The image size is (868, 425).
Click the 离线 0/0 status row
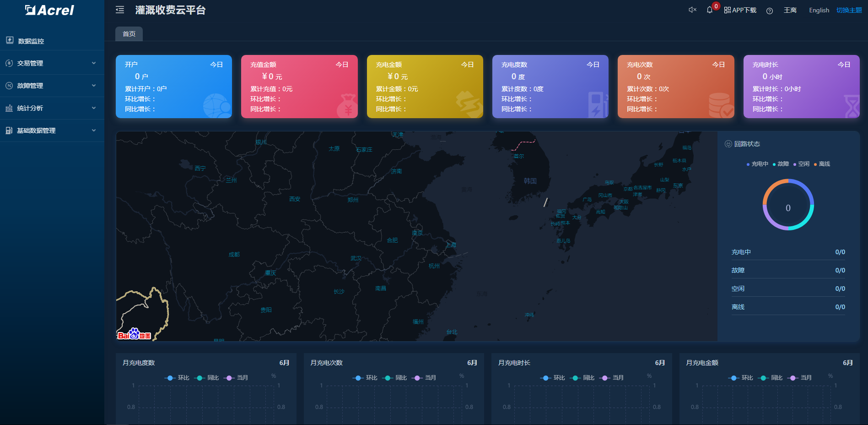pos(788,307)
